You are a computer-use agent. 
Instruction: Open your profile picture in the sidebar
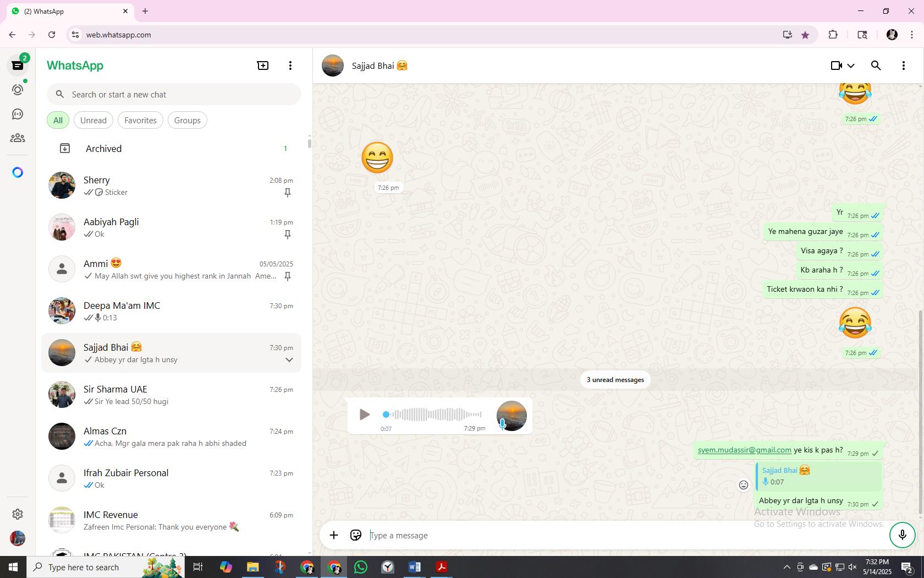click(18, 538)
